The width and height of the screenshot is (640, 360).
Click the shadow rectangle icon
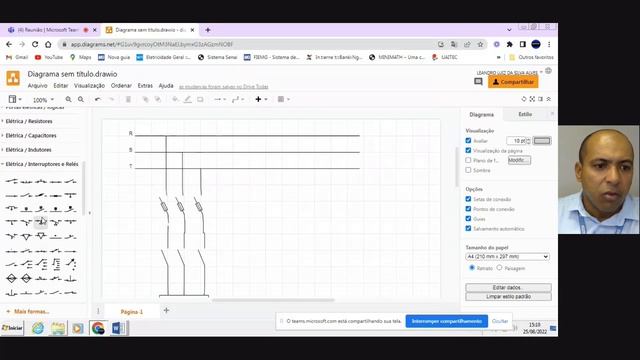pyautogui.click(x=200, y=99)
